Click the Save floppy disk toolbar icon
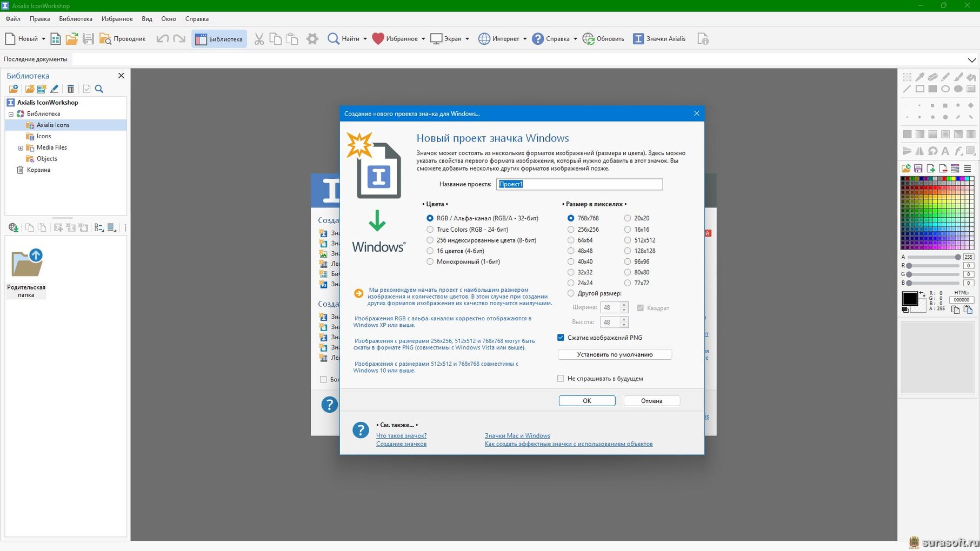 click(x=88, y=39)
